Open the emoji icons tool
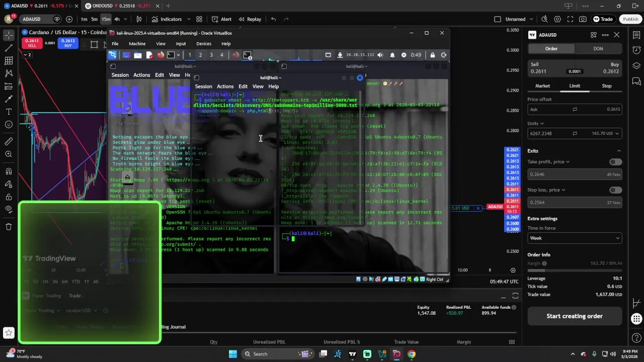This screenshot has width=644, height=362. pos(9,125)
